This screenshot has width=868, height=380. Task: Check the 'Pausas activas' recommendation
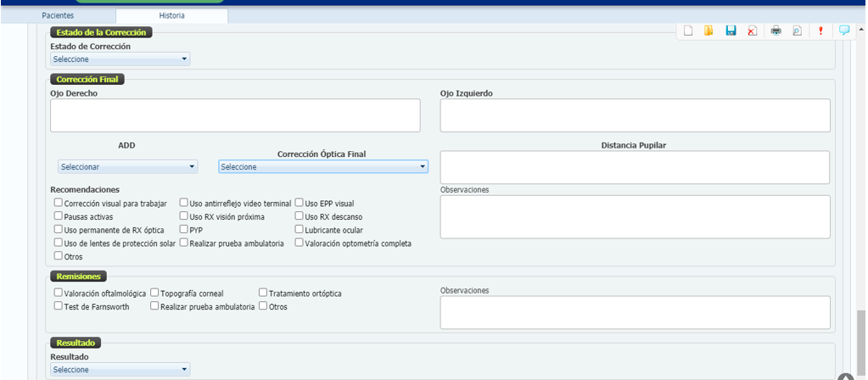58,216
